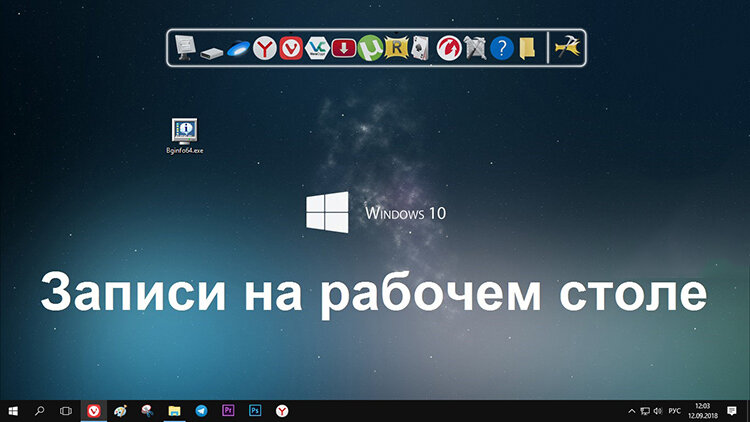Viewport: 750px width, 422px height.
Task: Open Yandex Browser from the taskbar
Action: (282, 411)
